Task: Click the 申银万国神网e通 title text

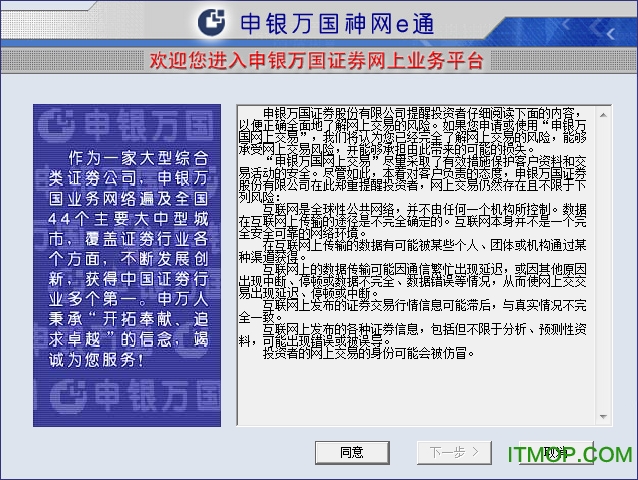Action: 337,24
